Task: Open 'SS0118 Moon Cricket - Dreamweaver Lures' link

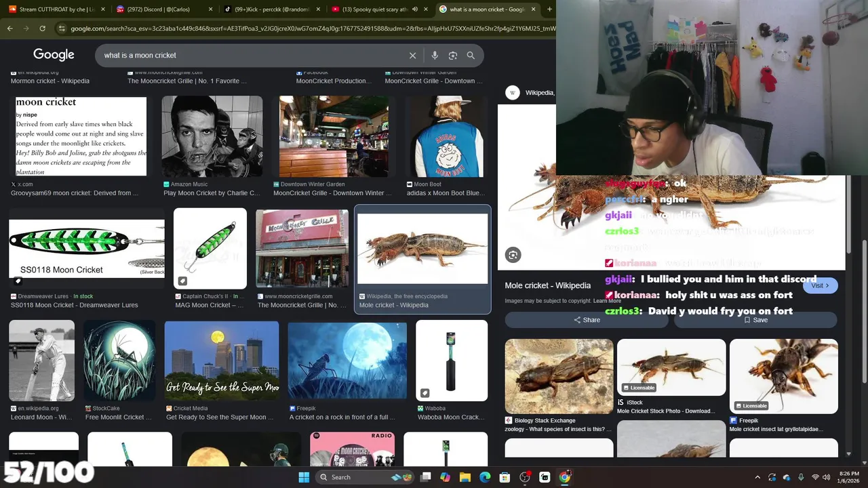Action: click(x=75, y=305)
